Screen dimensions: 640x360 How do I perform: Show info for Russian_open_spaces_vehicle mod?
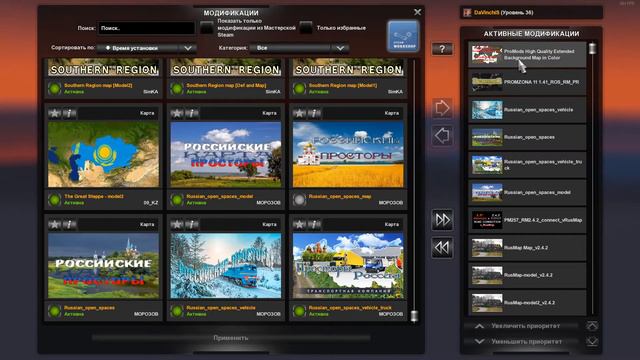pos(192,224)
